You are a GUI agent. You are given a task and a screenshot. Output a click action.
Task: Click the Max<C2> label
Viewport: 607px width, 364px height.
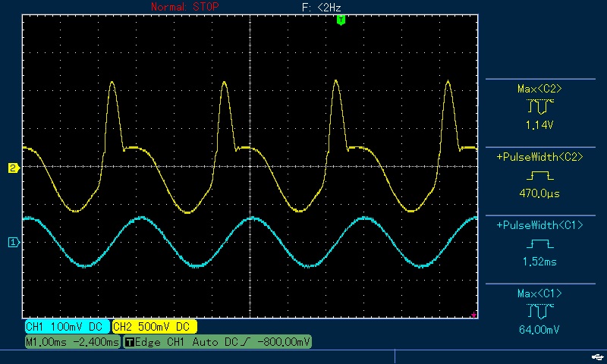coord(539,89)
